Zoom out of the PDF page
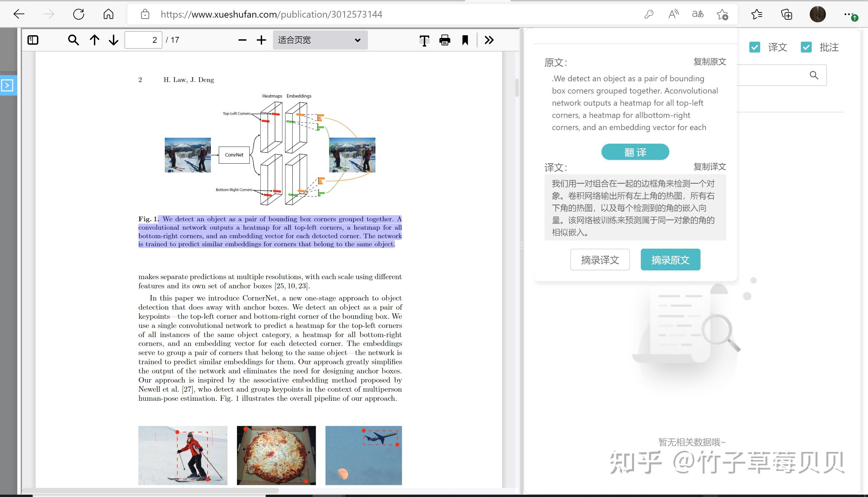Image resolution: width=868 pixels, height=497 pixels. [x=242, y=40]
